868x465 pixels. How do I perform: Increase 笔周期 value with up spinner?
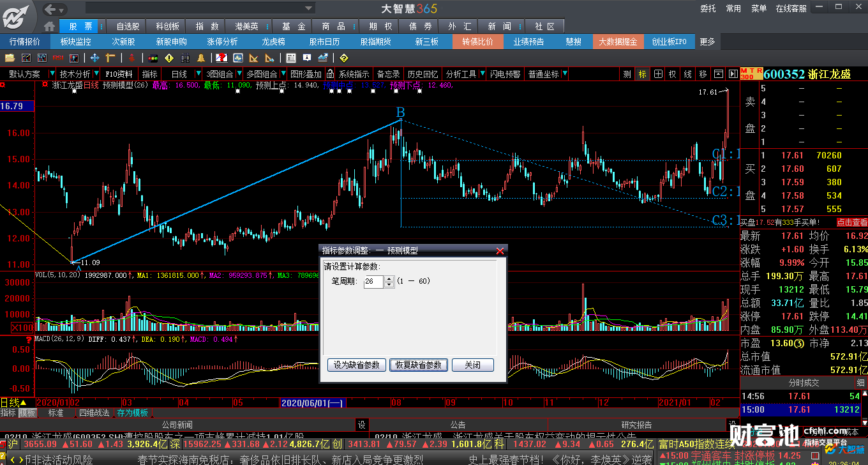pos(389,278)
